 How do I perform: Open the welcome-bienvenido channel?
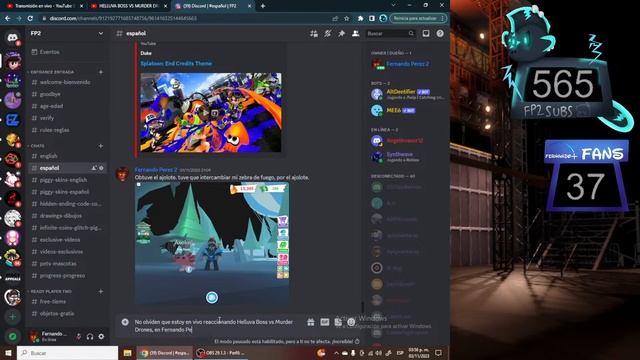pyautogui.click(x=67, y=82)
